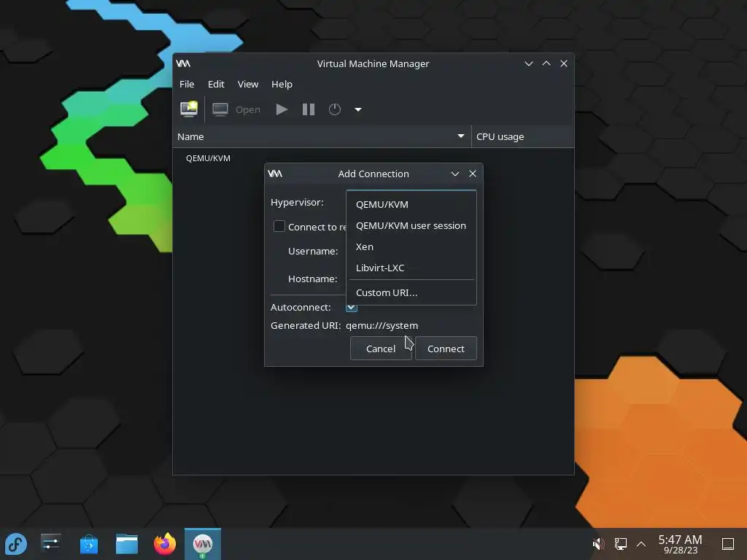The height and width of the screenshot is (560, 747).
Task: Click the clock showing 5:47 AM
Action: 681,544
